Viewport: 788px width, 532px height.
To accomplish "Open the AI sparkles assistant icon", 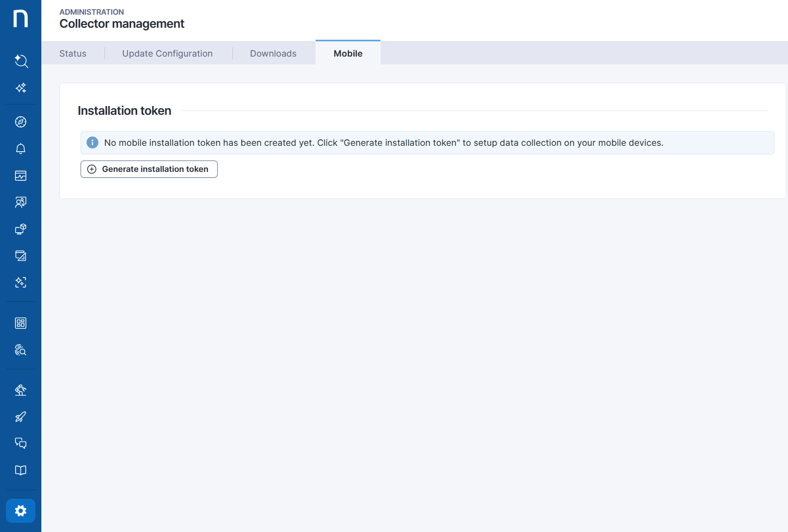I will (x=21, y=88).
